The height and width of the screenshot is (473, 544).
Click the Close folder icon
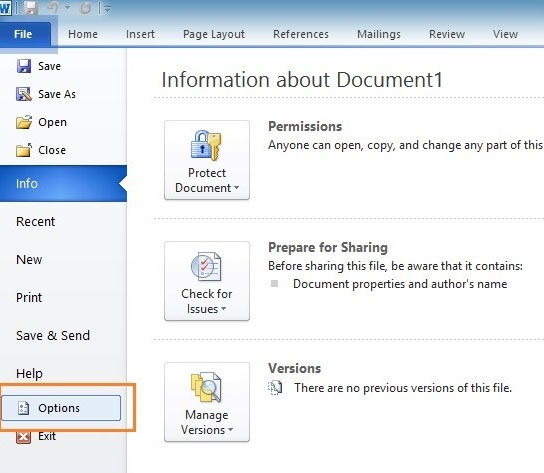coord(24,150)
